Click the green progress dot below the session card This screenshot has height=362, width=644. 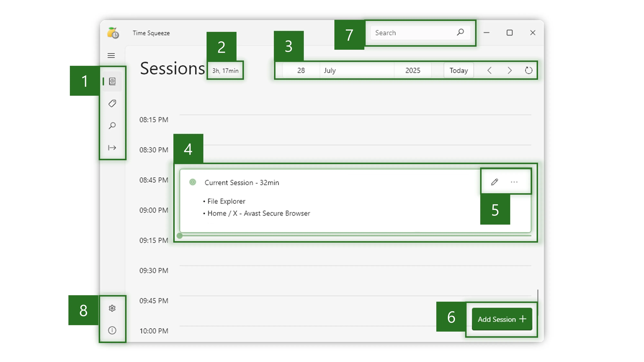tap(180, 236)
